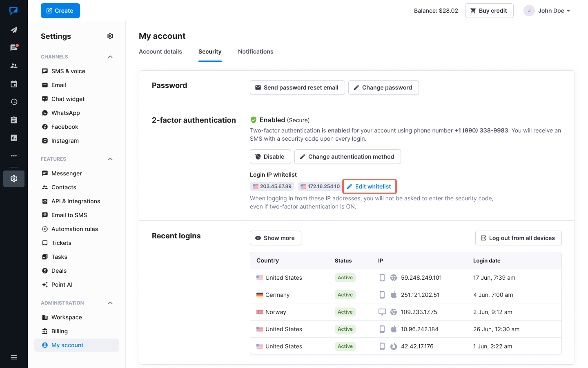
Task: Open the reporting chart icon in left rail
Action: [14, 138]
